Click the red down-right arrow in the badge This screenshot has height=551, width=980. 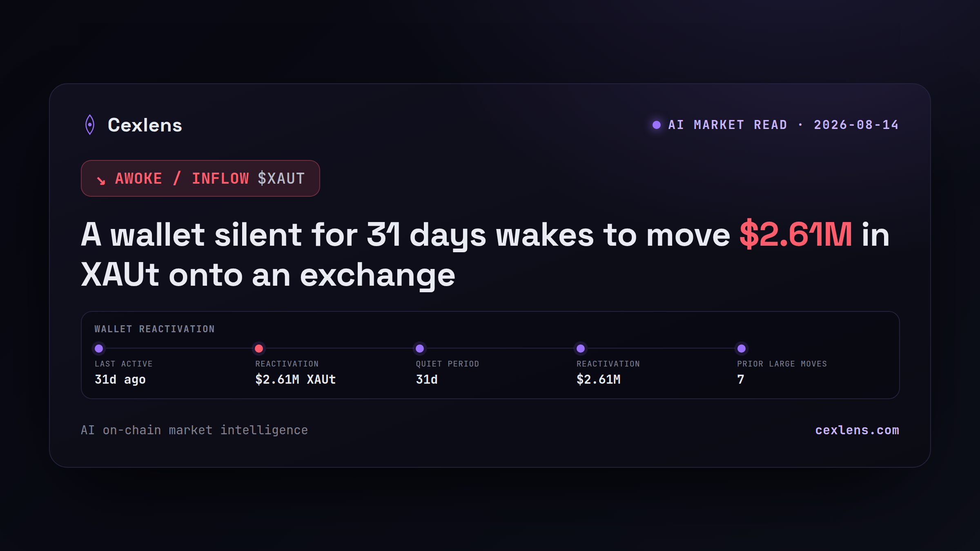coord(101,180)
